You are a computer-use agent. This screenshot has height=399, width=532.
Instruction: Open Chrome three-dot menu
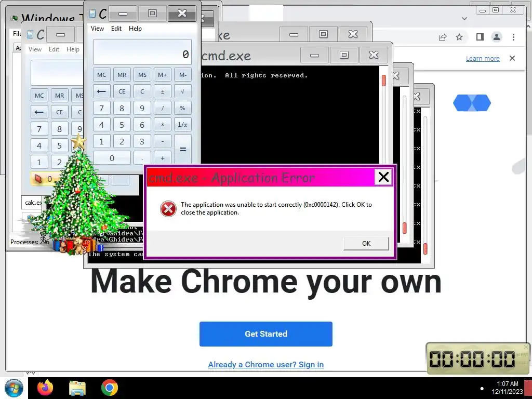(513, 37)
